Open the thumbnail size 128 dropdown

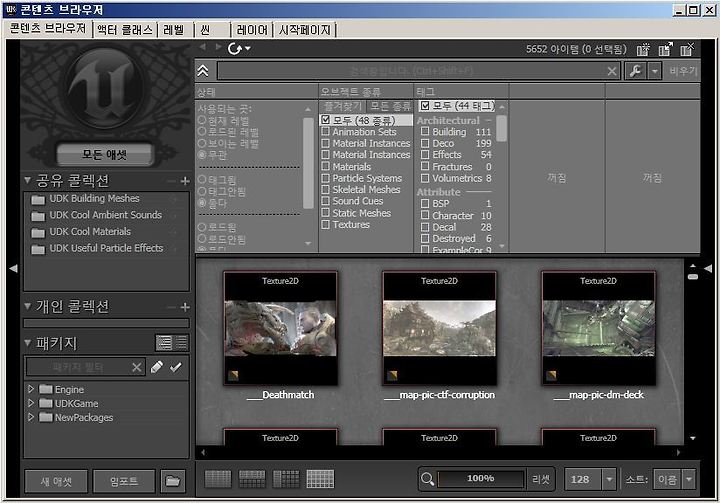(x=609, y=480)
